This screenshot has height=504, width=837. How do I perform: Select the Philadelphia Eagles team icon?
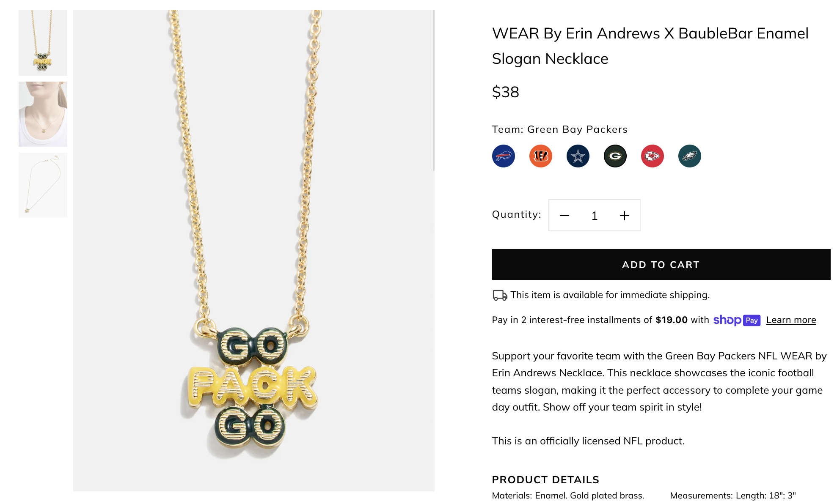[689, 156]
